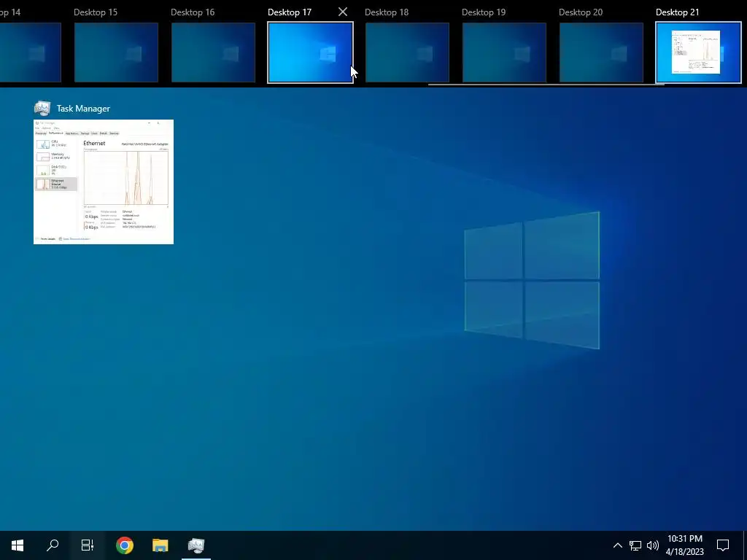747x560 pixels.
Task: Click the Desktop 21 label text
Action: (678, 12)
